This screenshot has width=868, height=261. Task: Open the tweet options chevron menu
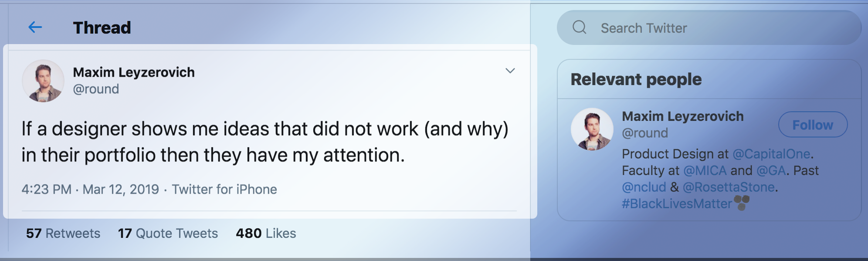[x=510, y=71]
